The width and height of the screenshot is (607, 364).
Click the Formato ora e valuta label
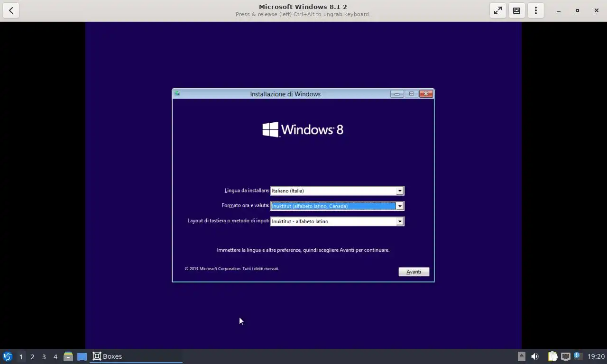245,206
